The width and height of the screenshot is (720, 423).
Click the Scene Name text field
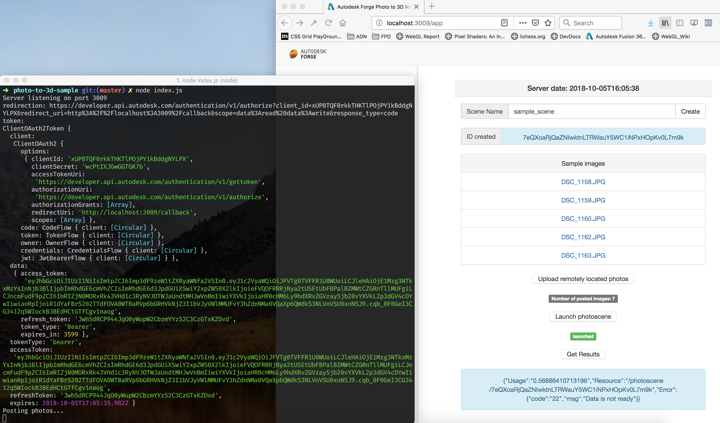(x=591, y=111)
